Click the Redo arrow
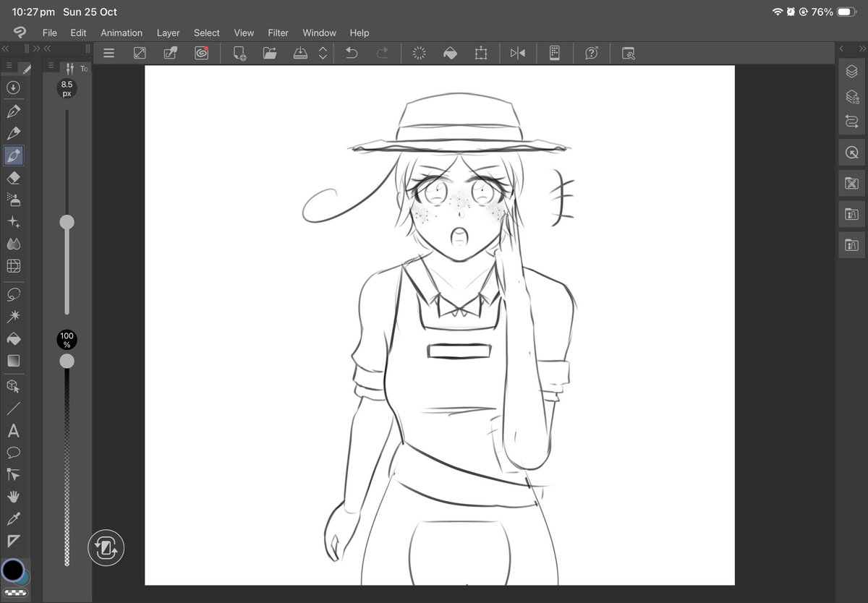The height and width of the screenshot is (603, 868). coord(383,53)
